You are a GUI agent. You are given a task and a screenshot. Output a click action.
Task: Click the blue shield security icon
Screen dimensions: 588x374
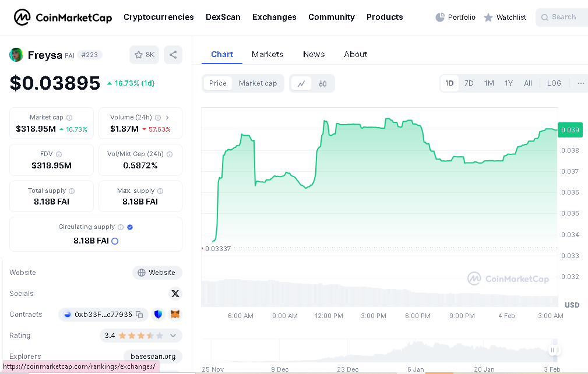(159, 315)
